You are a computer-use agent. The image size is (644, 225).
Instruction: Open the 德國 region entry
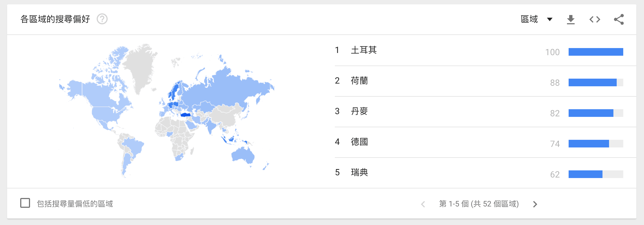pos(359,142)
